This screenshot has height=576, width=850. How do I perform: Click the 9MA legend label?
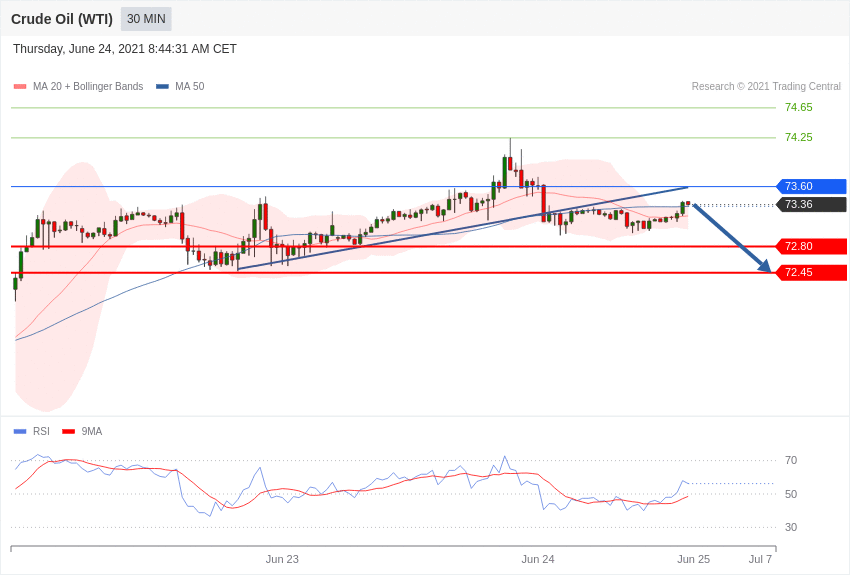[x=92, y=431]
